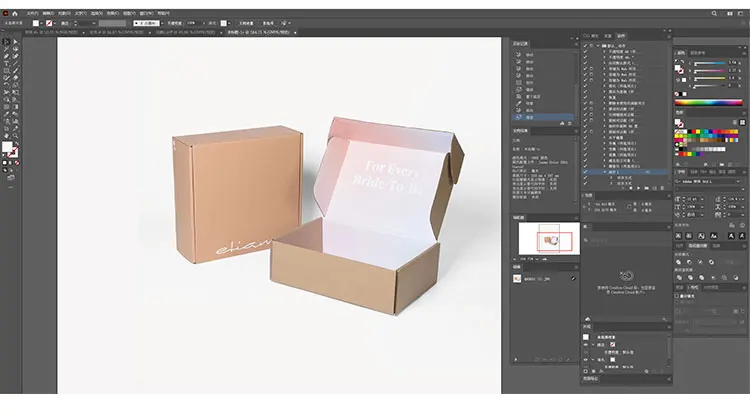Choose the Type tool in toolbar
750x419 pixels.
tap(5, 62)
